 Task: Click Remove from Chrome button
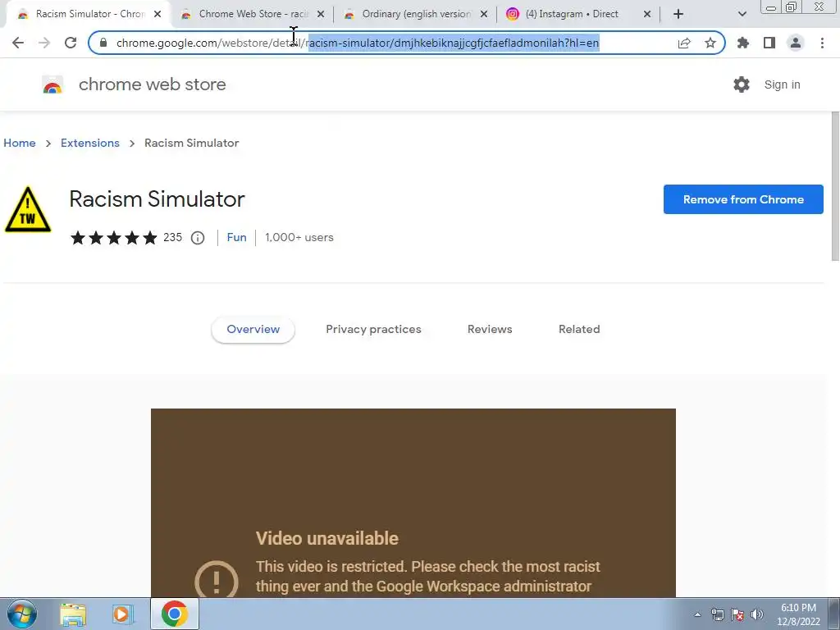[743, 199]
